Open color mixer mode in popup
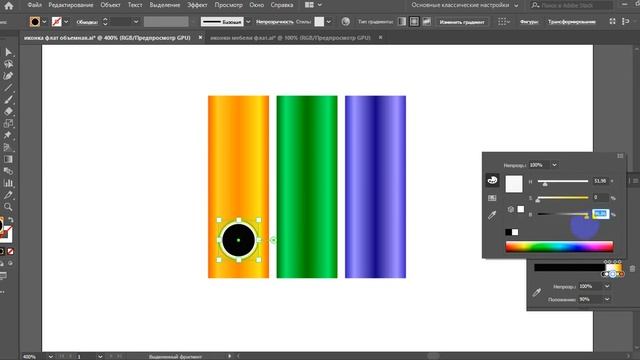This screenshot has height=360, width=640. [492, 180]
